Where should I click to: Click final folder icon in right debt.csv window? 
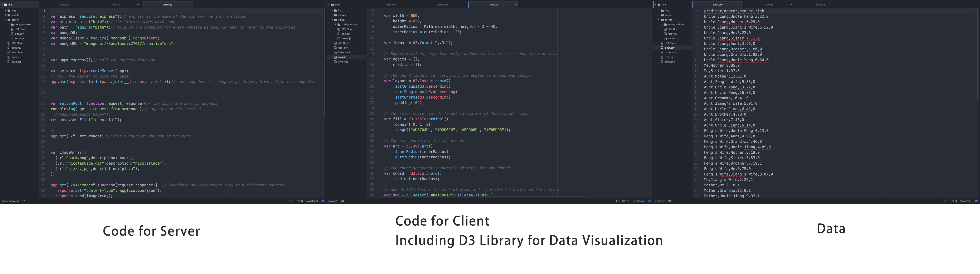pyautogui.click(x=659, y=5)
